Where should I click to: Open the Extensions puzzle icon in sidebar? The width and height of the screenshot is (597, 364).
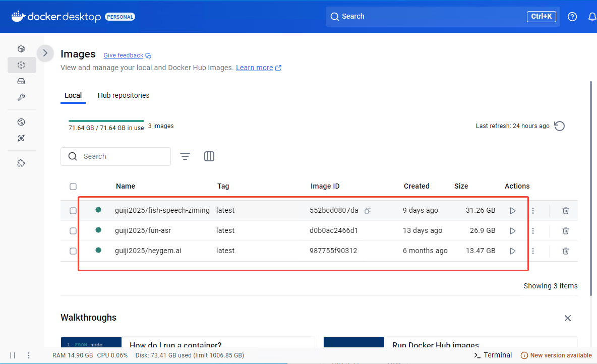[x=21, y=163]
